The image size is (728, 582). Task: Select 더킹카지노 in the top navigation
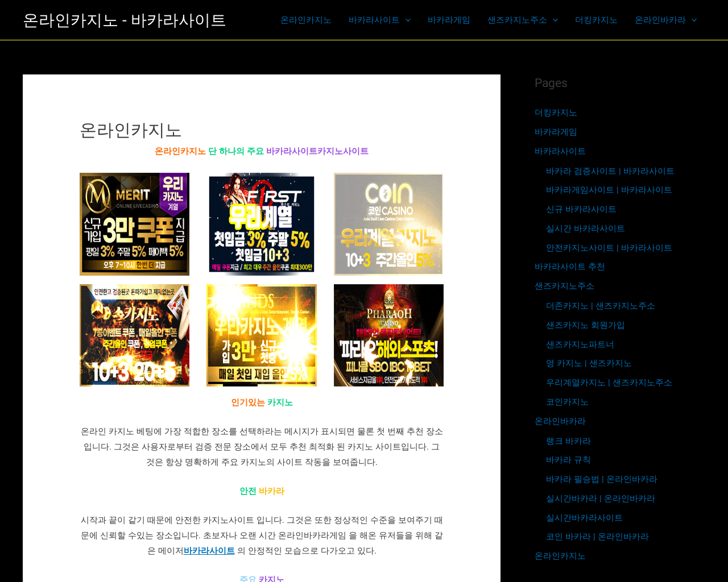pyautogui.click(x=596, y=20)
